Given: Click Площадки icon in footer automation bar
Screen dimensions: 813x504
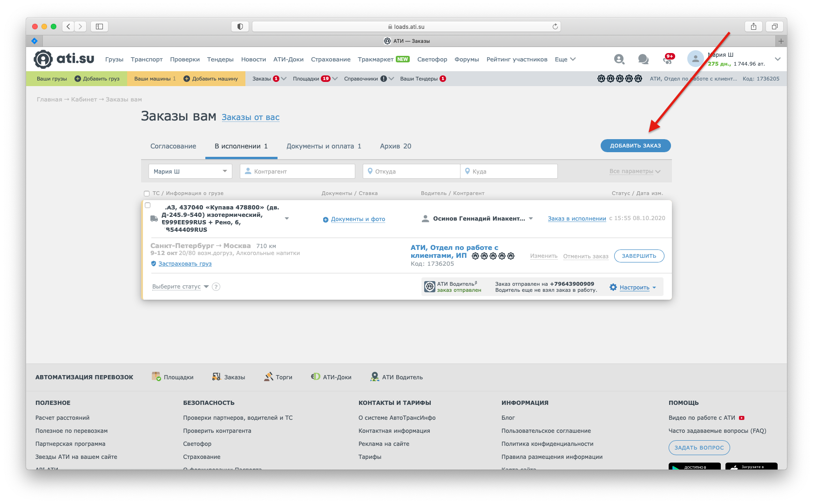Looking at the screenshot, I should click(x=156, y=376).
